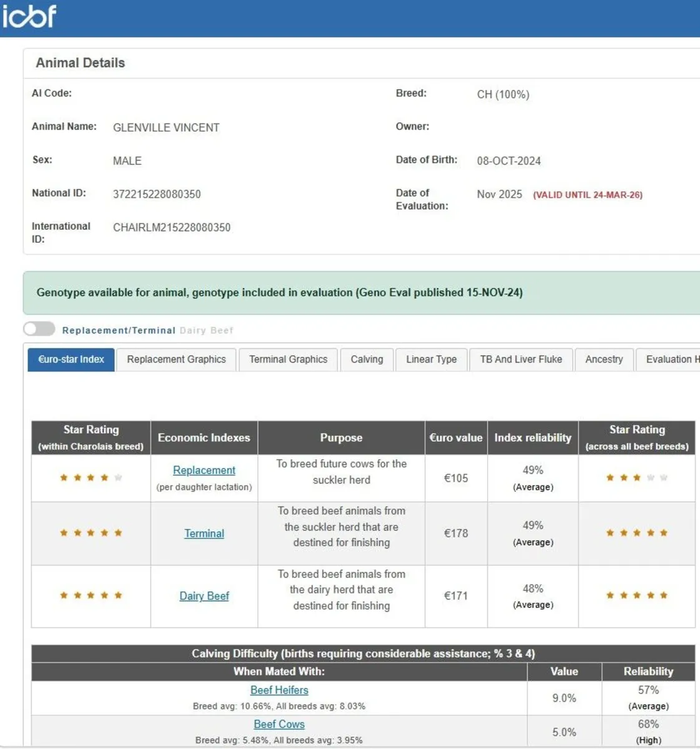Click the Replacement index link

[x=204, y=470]
